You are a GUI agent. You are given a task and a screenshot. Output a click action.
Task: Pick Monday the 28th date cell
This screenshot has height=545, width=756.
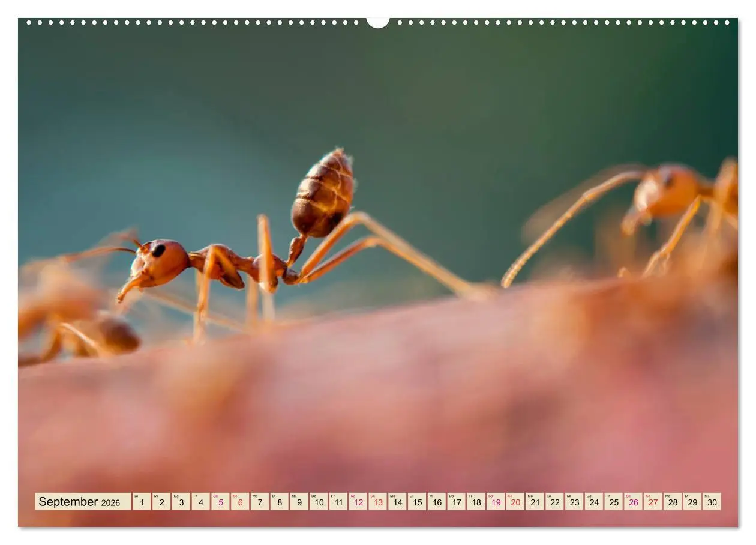(673, 502)
